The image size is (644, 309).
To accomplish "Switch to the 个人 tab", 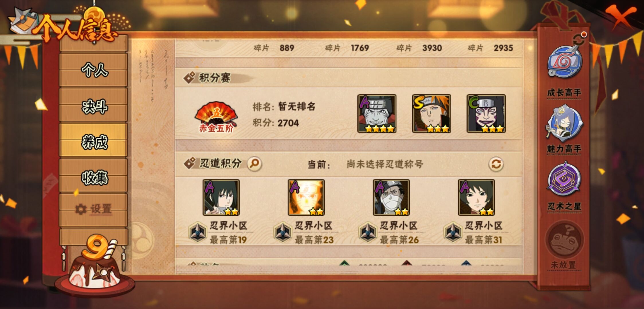I will tap(94, 70).
